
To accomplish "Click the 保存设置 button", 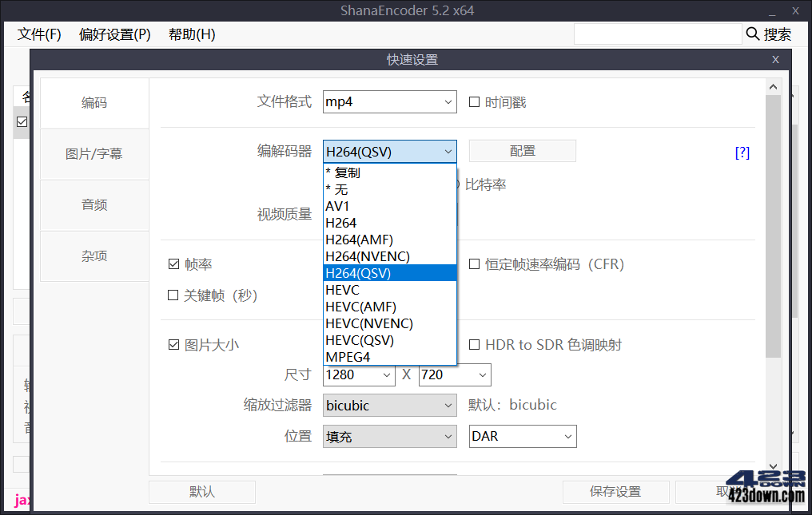I will tap(615, 492).
